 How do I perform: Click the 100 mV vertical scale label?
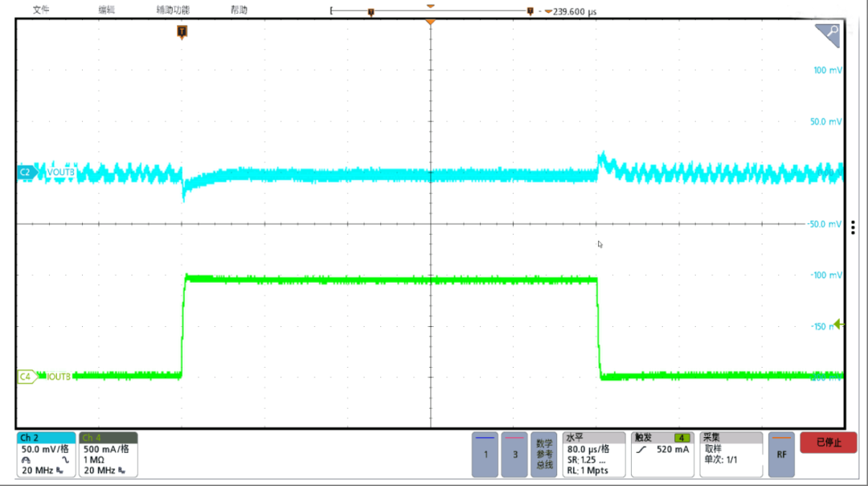[x=828, y=71]
